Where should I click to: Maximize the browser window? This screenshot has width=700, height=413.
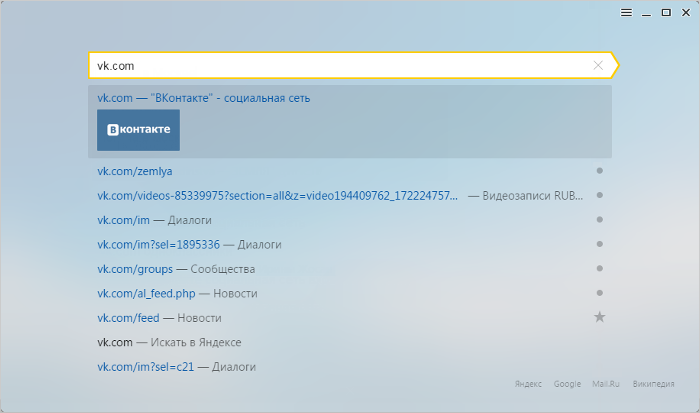pos(666,13)
